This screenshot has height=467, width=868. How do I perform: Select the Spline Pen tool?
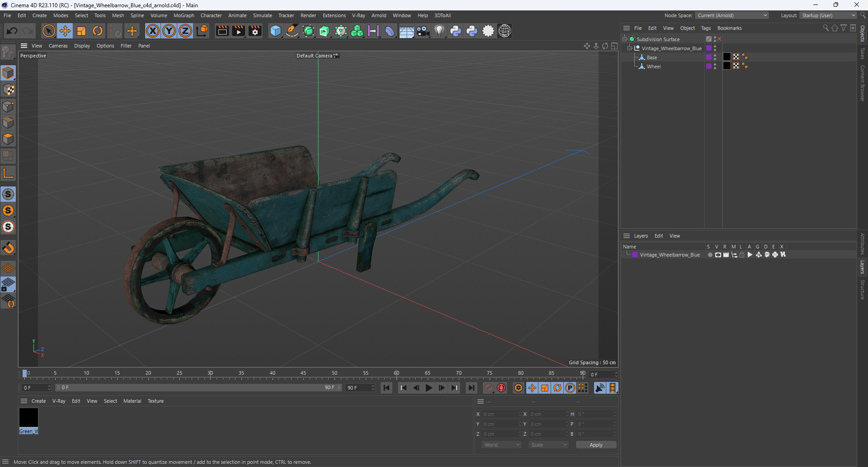292,31
